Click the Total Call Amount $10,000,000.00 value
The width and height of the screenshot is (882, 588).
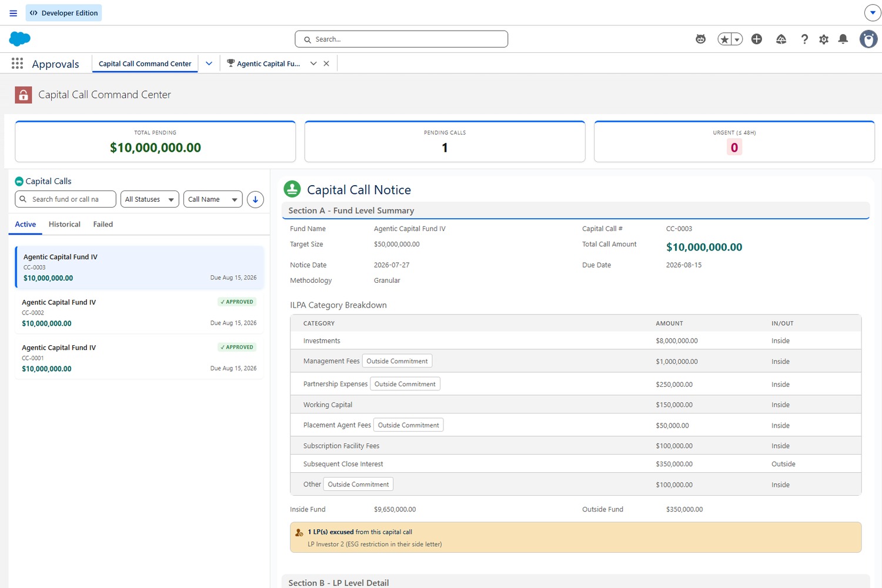[704, 247]
